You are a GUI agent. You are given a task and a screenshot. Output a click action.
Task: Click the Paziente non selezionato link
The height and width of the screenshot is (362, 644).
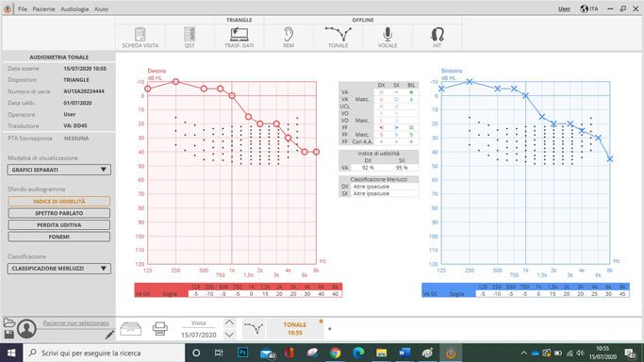point(76,323)
